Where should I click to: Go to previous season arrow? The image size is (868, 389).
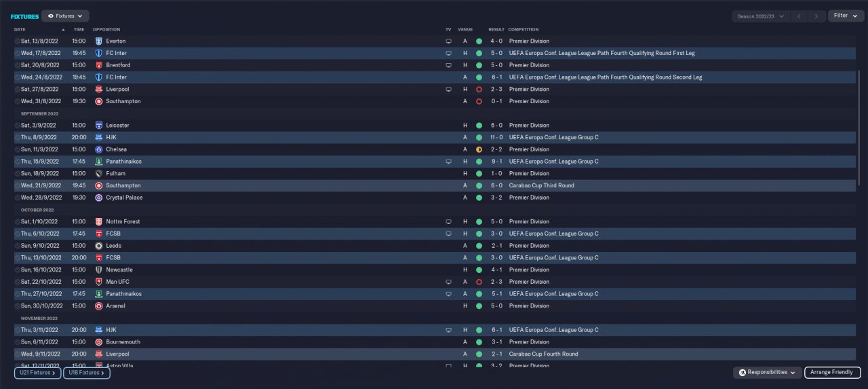click(801, 16)
